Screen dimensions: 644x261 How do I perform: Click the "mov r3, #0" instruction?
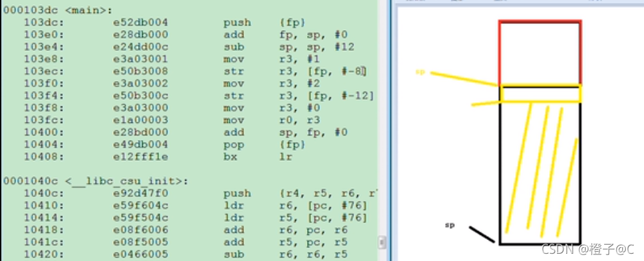[x=272, y=108]
